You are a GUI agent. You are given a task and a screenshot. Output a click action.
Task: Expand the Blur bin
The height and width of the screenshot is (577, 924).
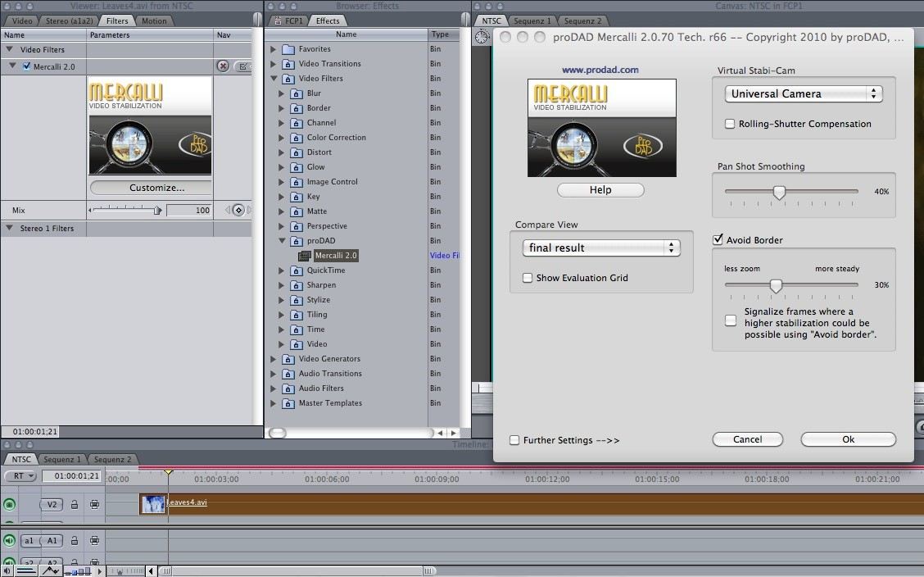coord(281,93)
